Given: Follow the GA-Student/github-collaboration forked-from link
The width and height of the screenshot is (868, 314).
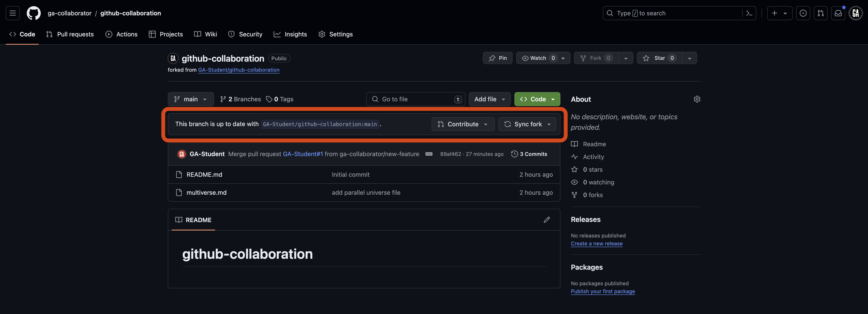Looking at the screenshot, I should click(239, 70).
